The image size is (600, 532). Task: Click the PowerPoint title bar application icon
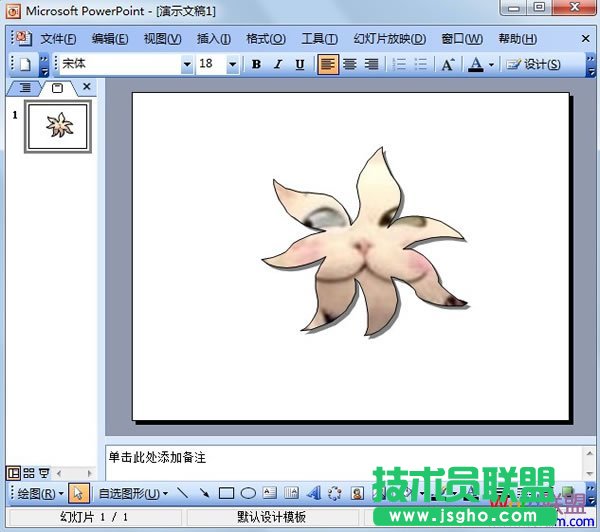click(x=13, y=11)
